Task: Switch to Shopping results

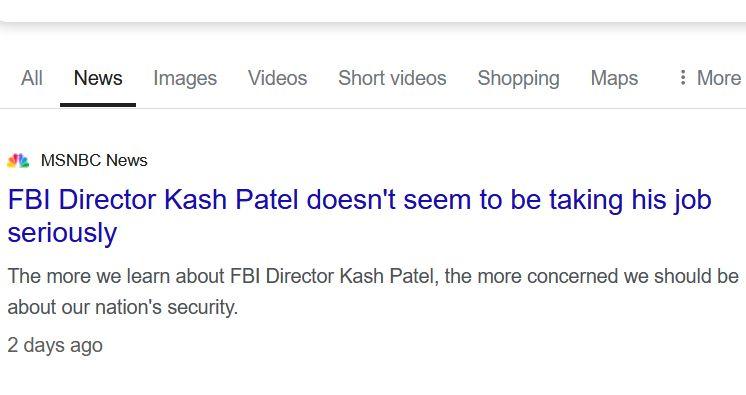Action: point(519,79)
